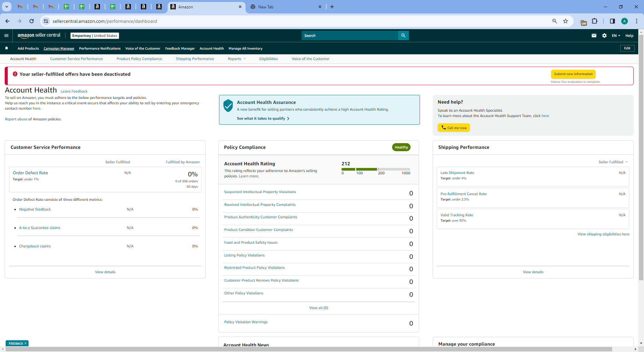644x352 pixels.
Task: Open the Negative feedback link
Action: 35,210
